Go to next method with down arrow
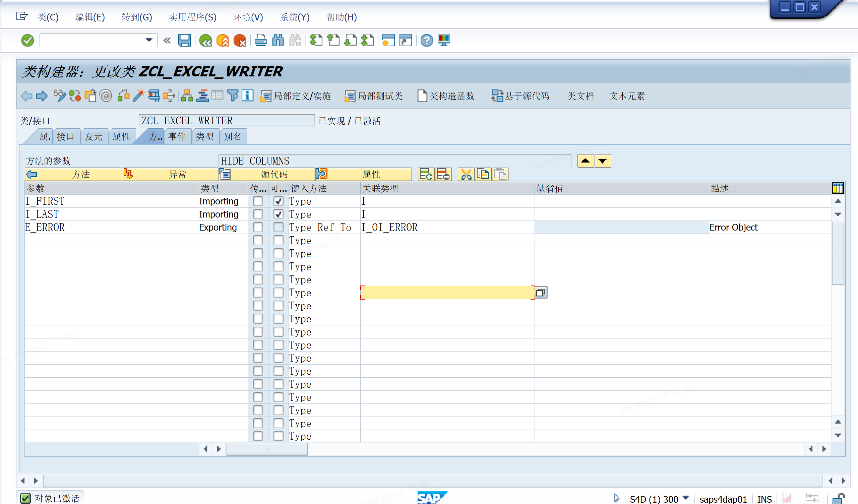Image resolution: width=858 pixels, height=504 pixels. (603, 161)
